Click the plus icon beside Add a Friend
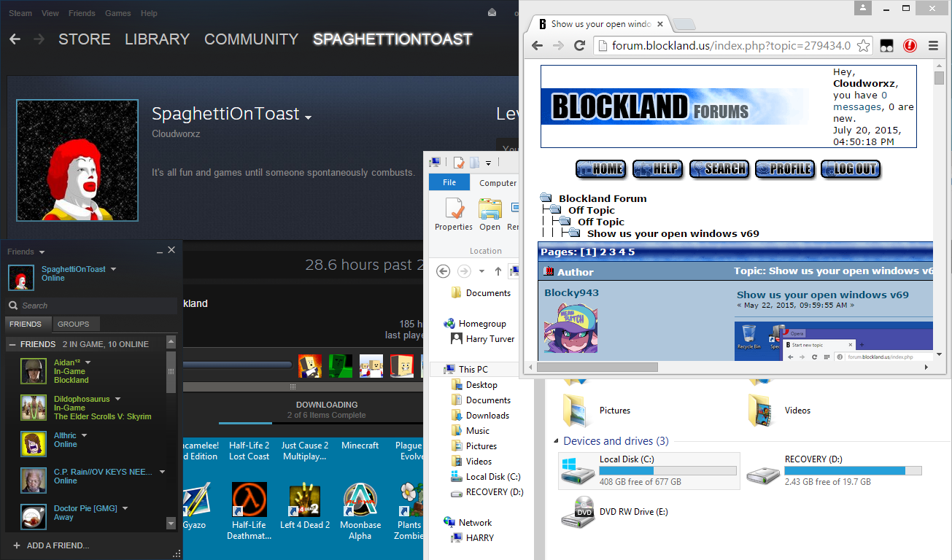This screenshot has width=952, height=560. 16,545
